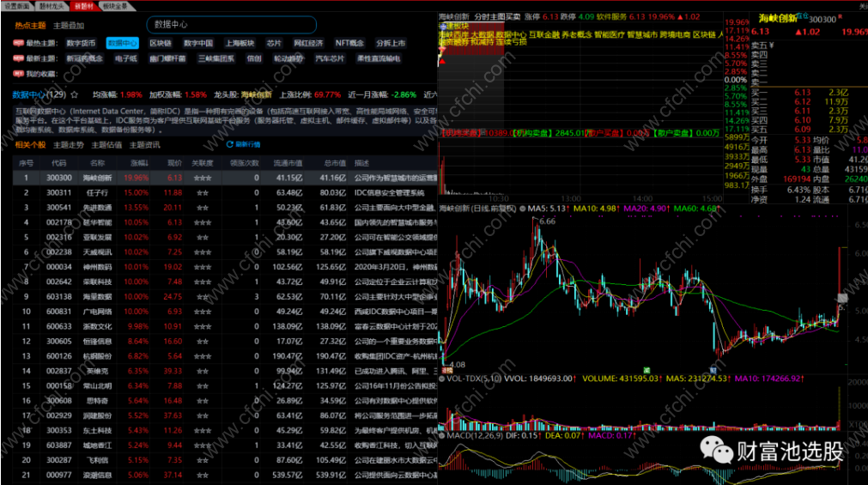Click the red HOT badge icon
This screenshot has height=485, width=868.
(18, 43)
